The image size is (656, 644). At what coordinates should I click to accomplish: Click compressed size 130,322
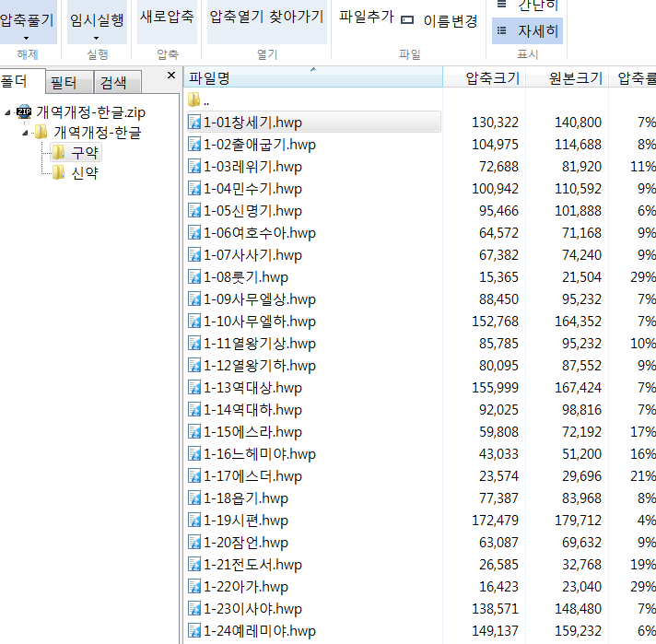click(x=495, y=123)
